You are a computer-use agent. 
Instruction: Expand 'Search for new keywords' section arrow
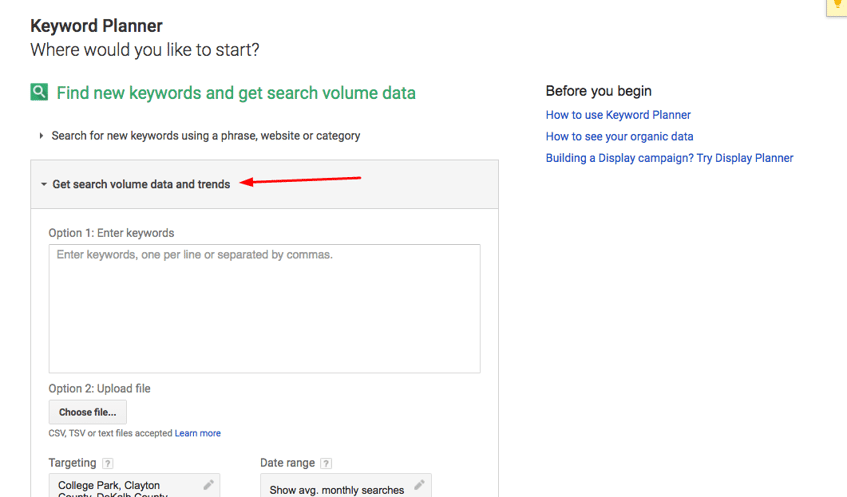pyautogui.click(x=41, y=136)
